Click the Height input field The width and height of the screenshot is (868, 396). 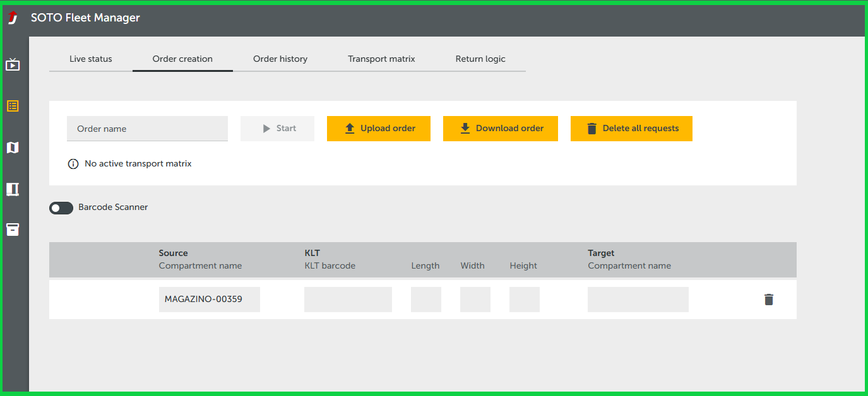point(525,300)
